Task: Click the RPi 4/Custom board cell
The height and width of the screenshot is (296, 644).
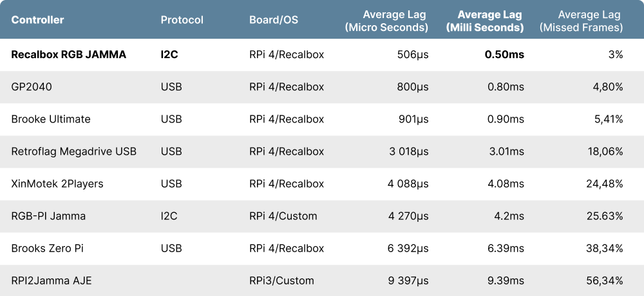Action: coord(283,216)
